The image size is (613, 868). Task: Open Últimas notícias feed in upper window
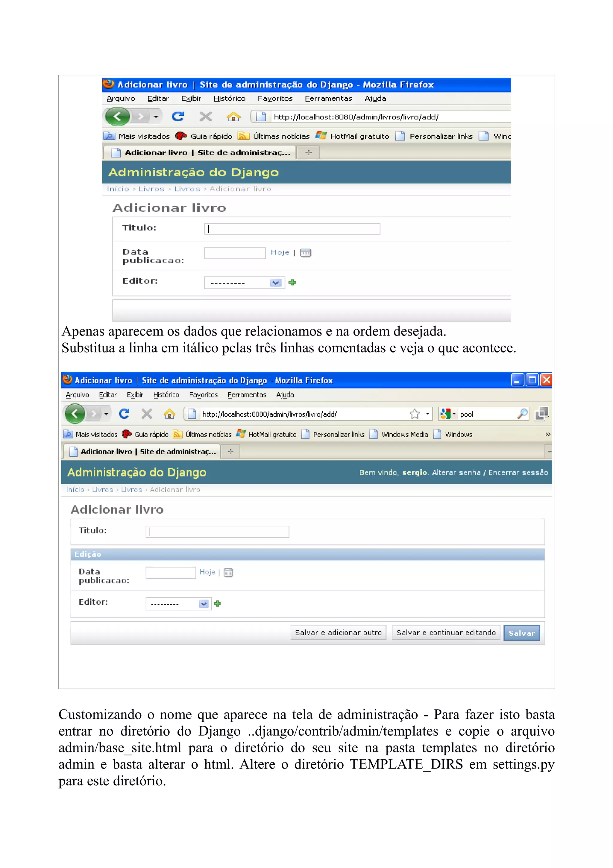tap(274, 136)
